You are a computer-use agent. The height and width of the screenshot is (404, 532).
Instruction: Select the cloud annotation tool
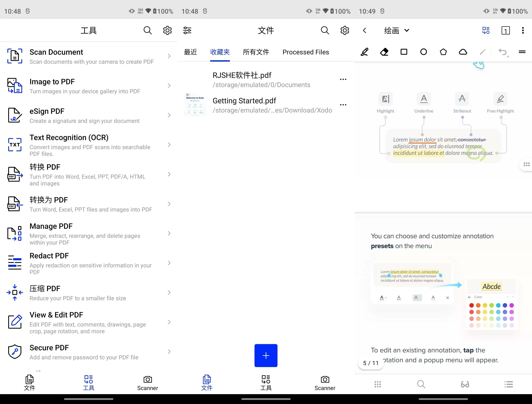pyautogui.click(x=463, y=52)
